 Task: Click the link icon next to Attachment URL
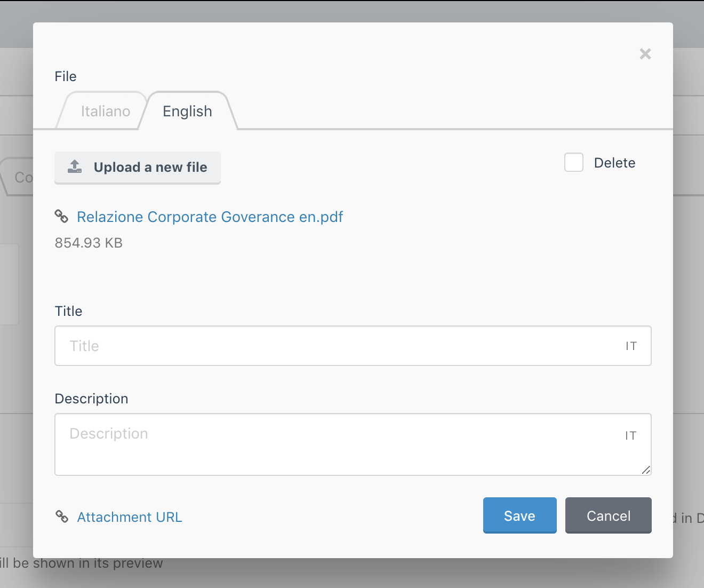[62, 517]
